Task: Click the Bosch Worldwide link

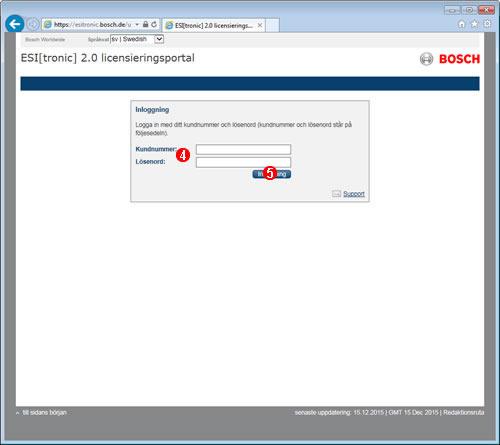Action: [45, 39]
